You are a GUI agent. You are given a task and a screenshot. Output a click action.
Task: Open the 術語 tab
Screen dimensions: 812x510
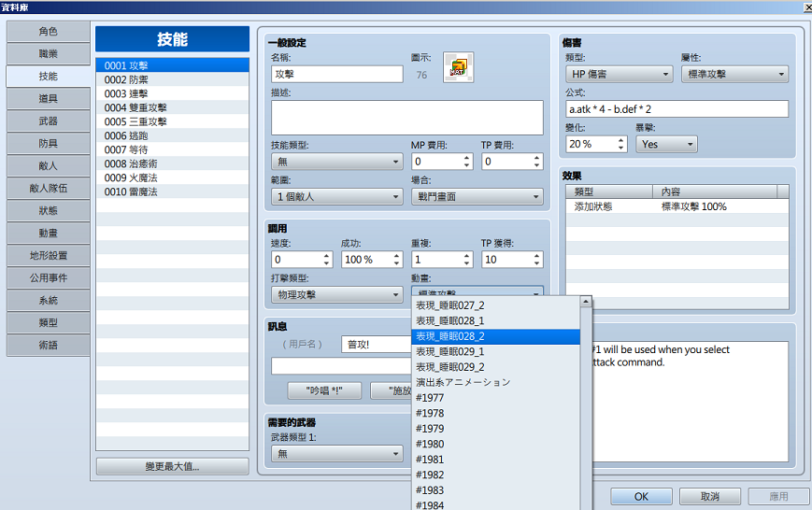point(49,345)
